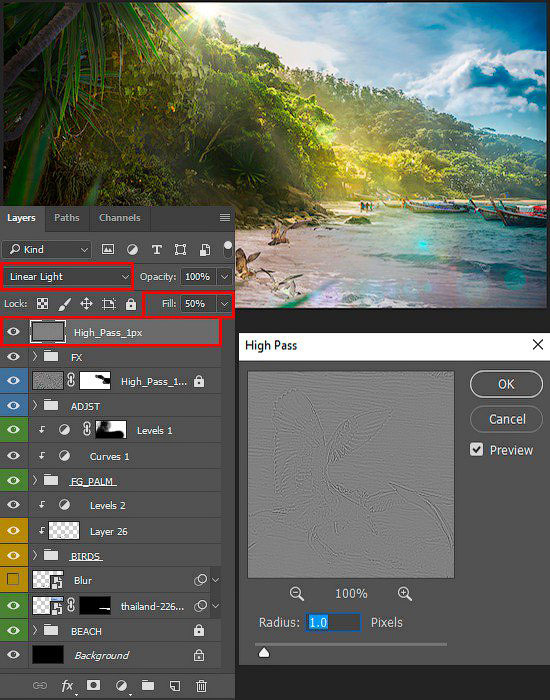Toggle the layer filtering on/off switch
Viewport: 550px width, 700px height.
tap(228, 249)
